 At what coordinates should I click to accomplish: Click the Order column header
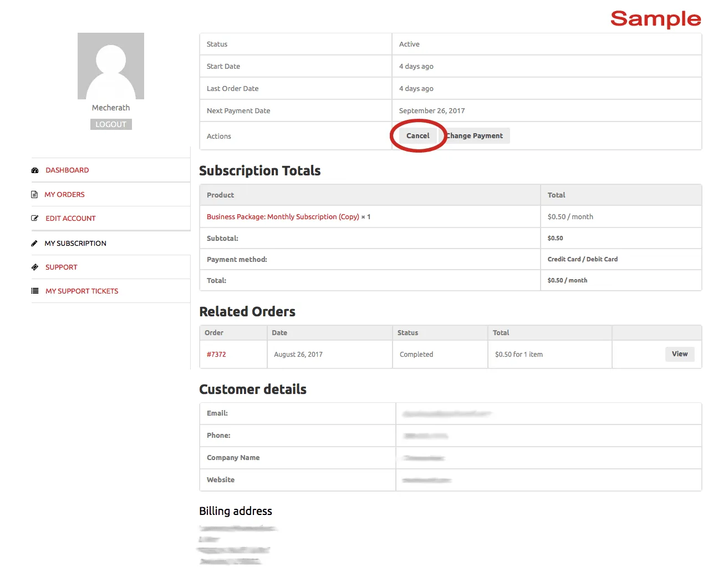click(214, 332)
